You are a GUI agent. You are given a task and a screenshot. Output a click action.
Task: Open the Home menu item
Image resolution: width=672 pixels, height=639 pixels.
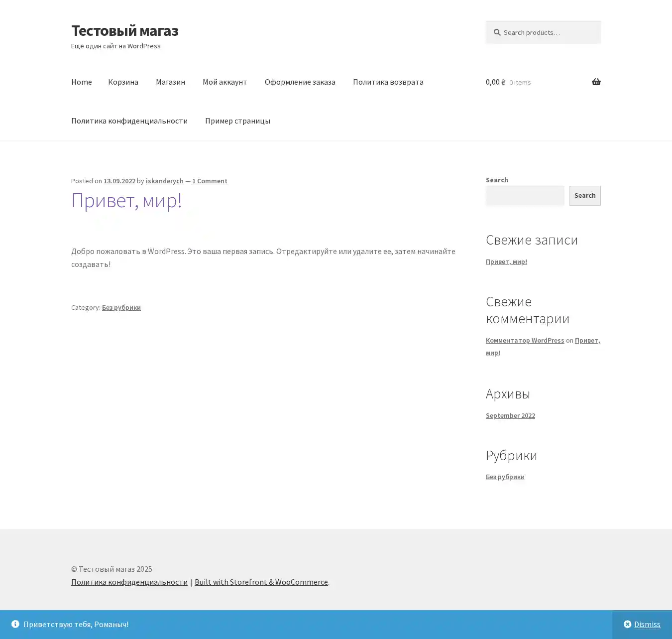(x=81, y=82)
